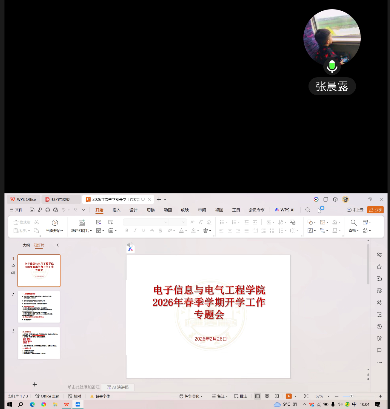This screenshot has width=390, height=409.
Task: Open the WPS Office home tab
Action: [23, 199]
